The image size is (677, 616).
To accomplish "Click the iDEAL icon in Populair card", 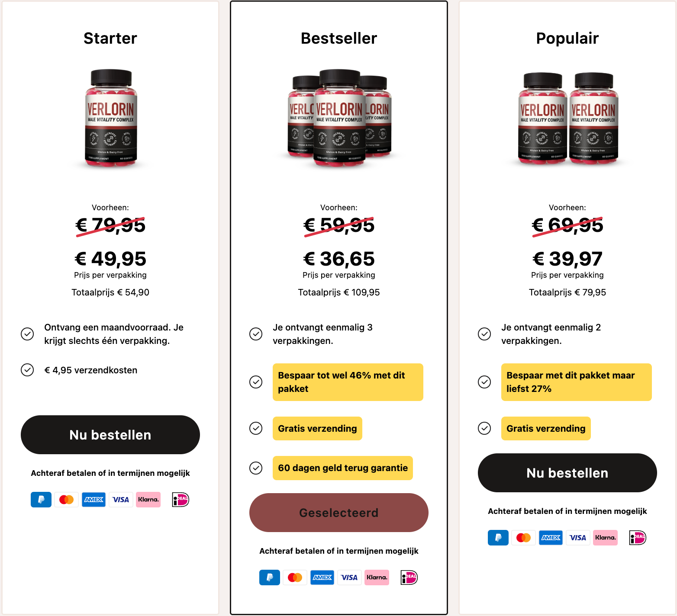I will coord(638,538).
